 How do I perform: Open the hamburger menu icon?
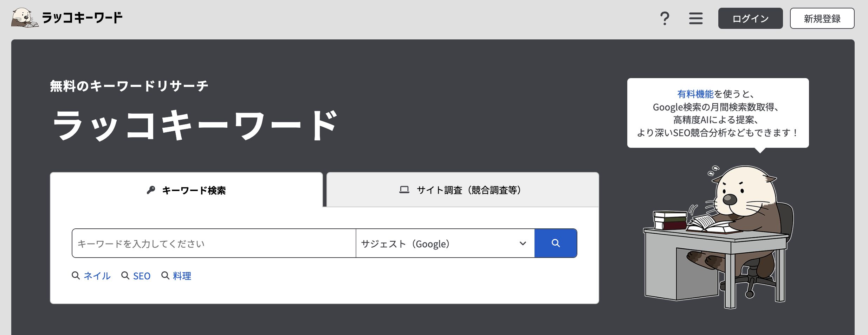point(696,18)
